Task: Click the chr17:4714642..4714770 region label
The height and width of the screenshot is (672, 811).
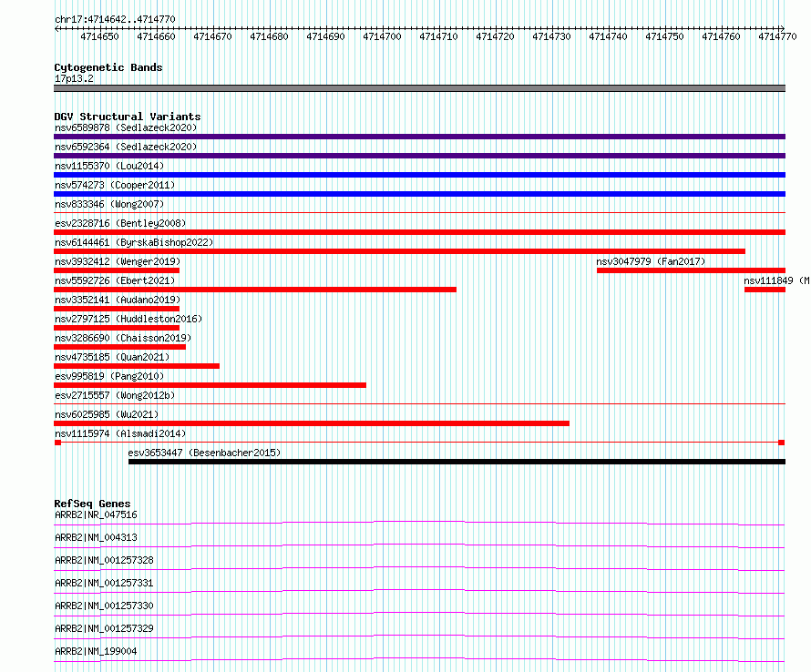Action: coord(115,19)
